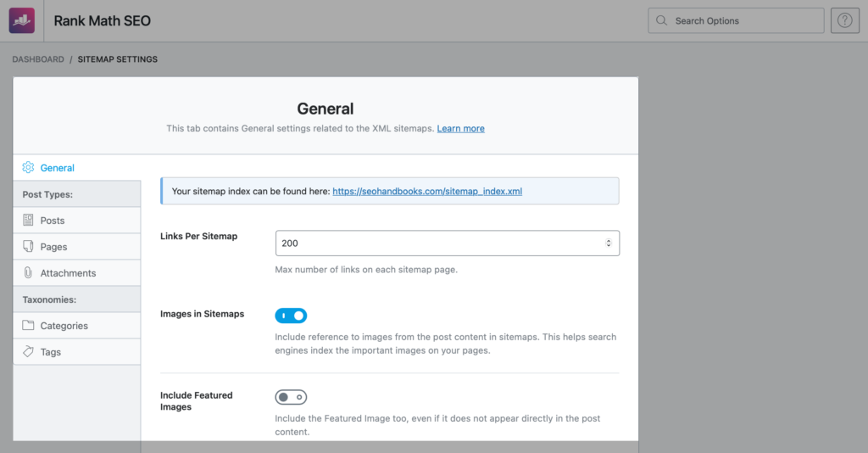Click the 'Max number of links' description
868x453 pixels.
[x=366, y=270]
